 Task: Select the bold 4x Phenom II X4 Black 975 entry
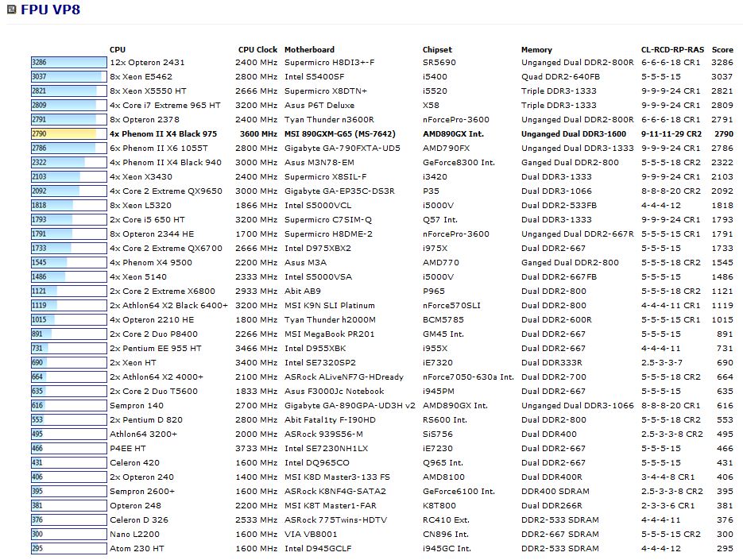163,133
